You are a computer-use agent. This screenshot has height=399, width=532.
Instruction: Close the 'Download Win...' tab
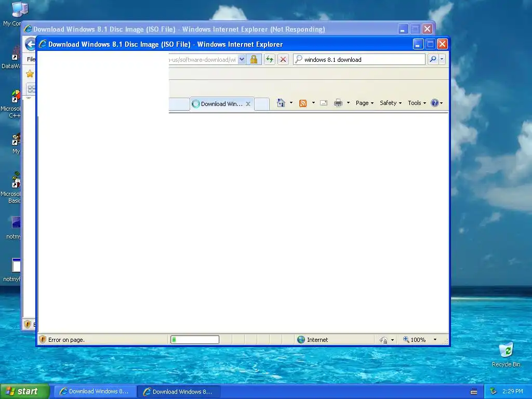(248, 104)
